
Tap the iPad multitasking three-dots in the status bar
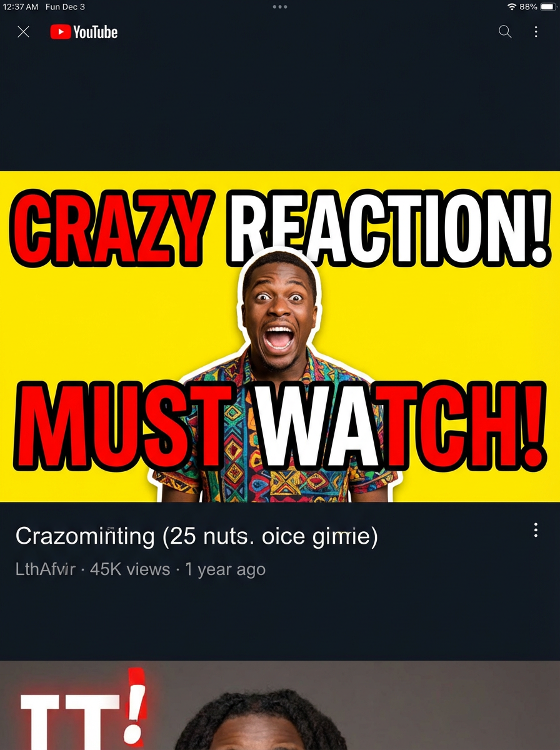280,7
